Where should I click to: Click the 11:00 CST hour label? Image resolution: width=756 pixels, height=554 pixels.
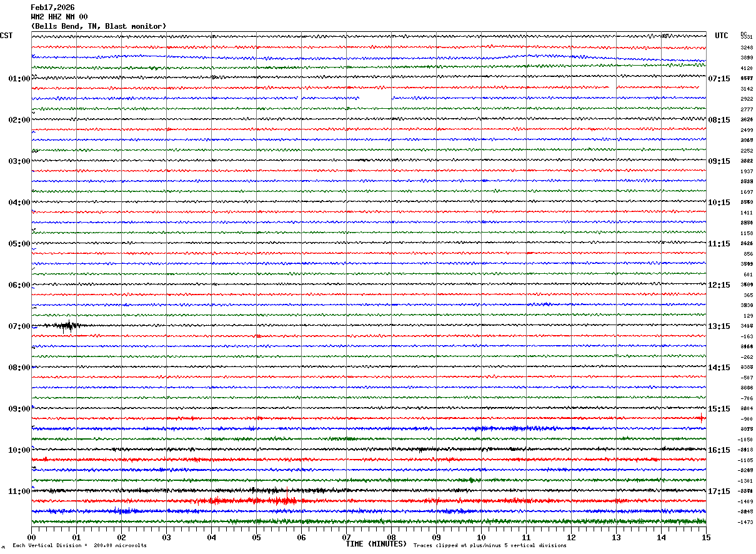click(x=19, y=491)
